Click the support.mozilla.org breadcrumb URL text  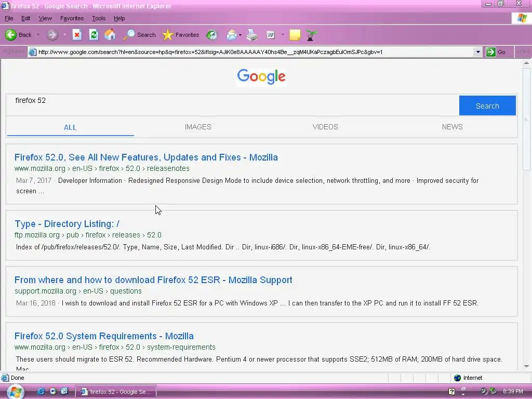(x=78, y=291)
